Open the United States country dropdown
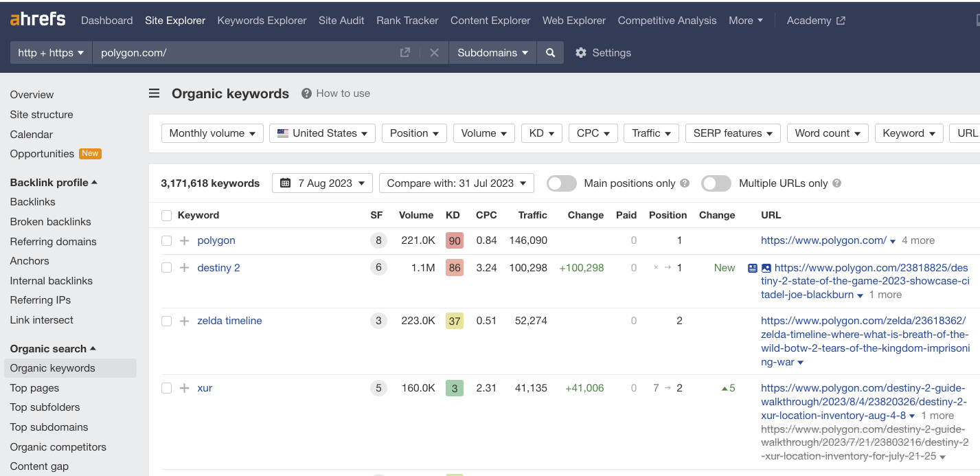The width and height of the screenshot is (980, 476). coord(322,133)
